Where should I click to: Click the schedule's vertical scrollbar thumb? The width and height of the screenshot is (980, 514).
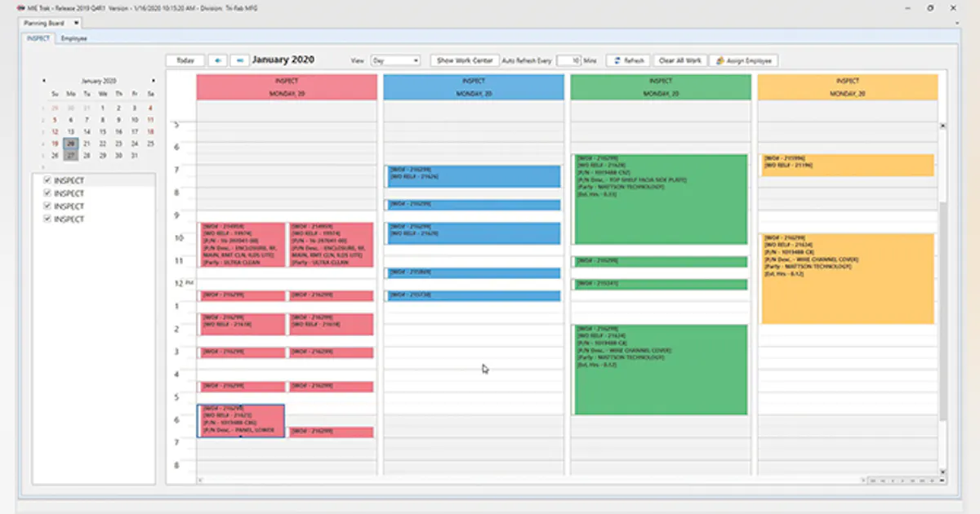pos(942,310)
